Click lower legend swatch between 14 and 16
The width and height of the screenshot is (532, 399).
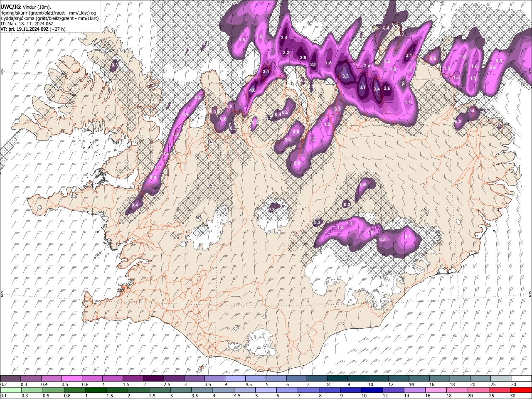(415, 390)
